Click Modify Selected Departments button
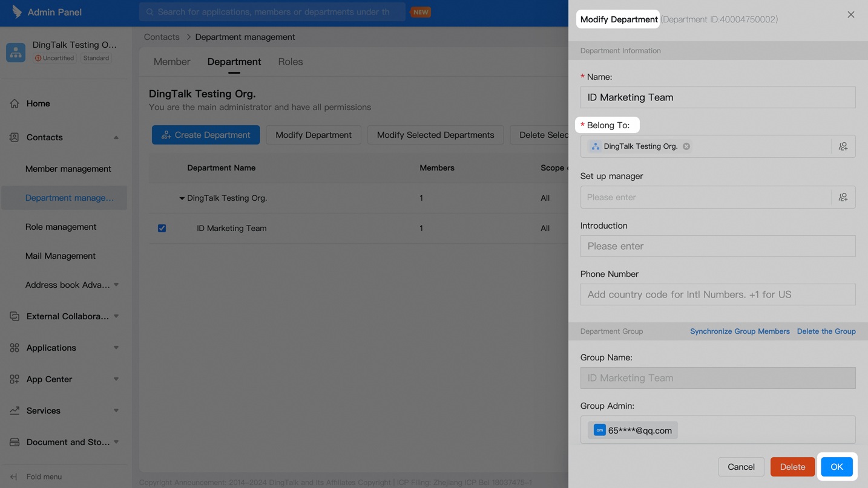 point(436,135)
